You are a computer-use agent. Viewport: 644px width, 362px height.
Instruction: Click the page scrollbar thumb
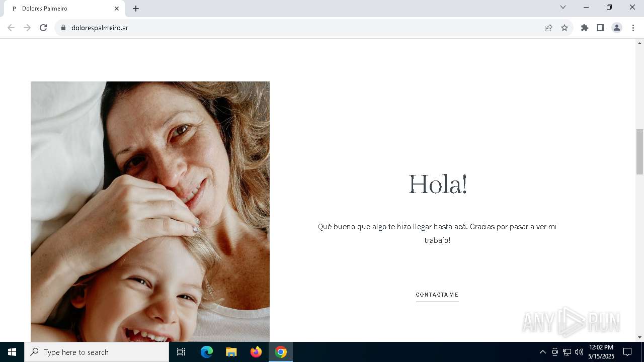coord(640,151)
